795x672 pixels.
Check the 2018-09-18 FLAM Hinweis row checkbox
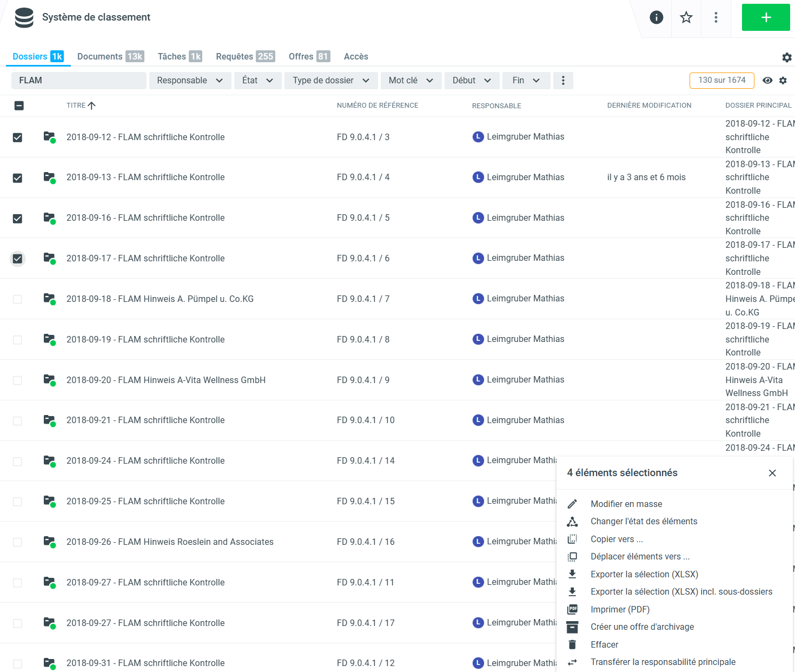tap(18, 299)
